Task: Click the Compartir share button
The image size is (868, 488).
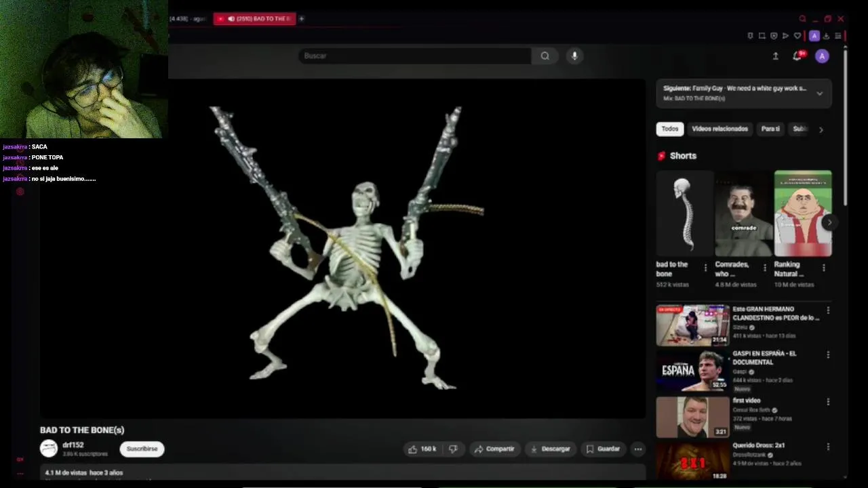Action: 494,449
